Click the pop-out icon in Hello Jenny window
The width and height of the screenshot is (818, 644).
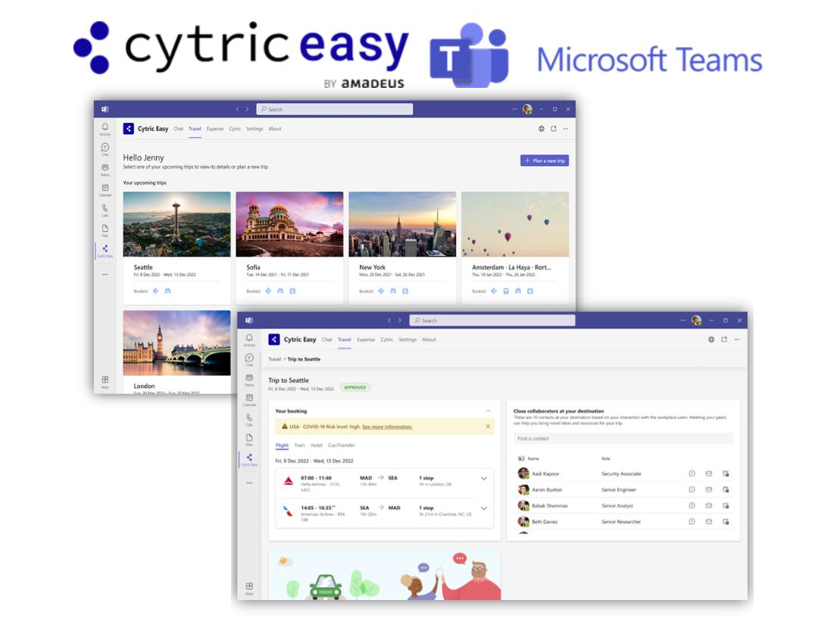pos(554,129)
